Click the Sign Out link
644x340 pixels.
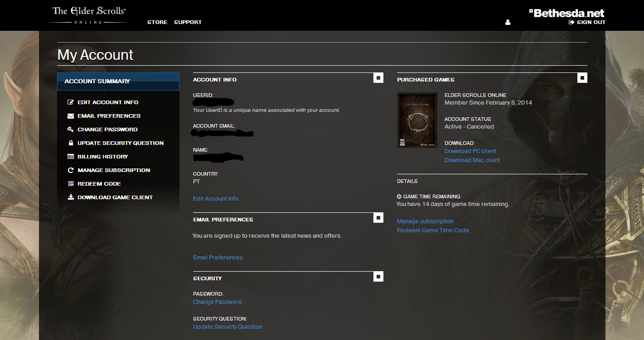[591, 22]
